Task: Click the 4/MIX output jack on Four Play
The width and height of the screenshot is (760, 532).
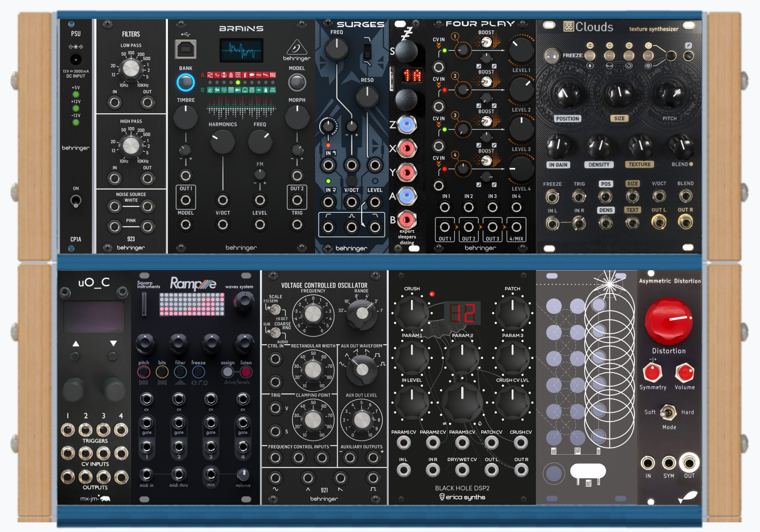Action: coord(516,227)
